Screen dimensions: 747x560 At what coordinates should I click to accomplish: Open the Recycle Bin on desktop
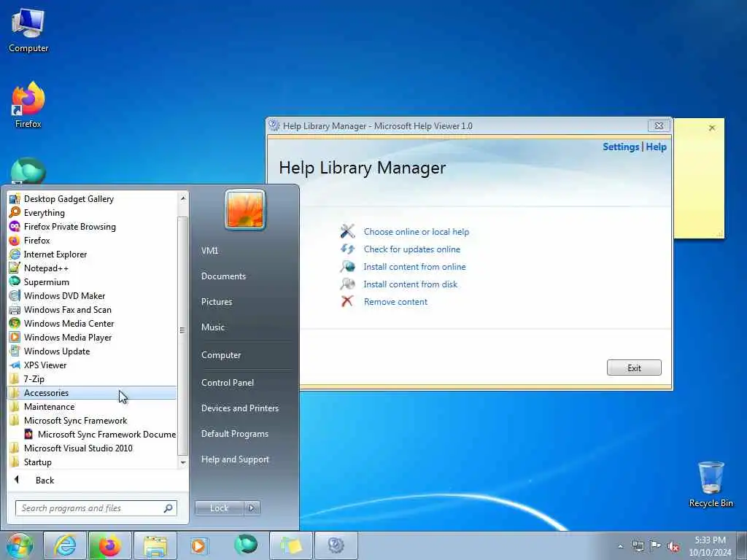tap(711, 484)
